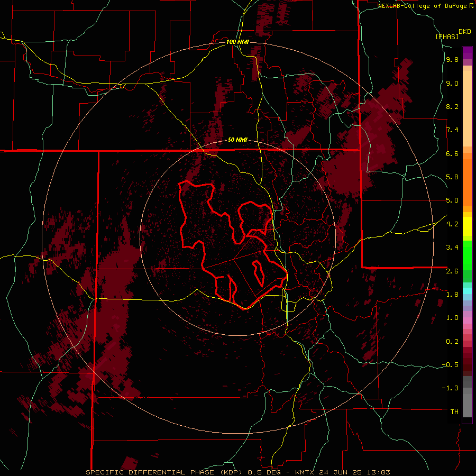
Task: Pick the cyan segment of the color bar
Action: (467, 291)
